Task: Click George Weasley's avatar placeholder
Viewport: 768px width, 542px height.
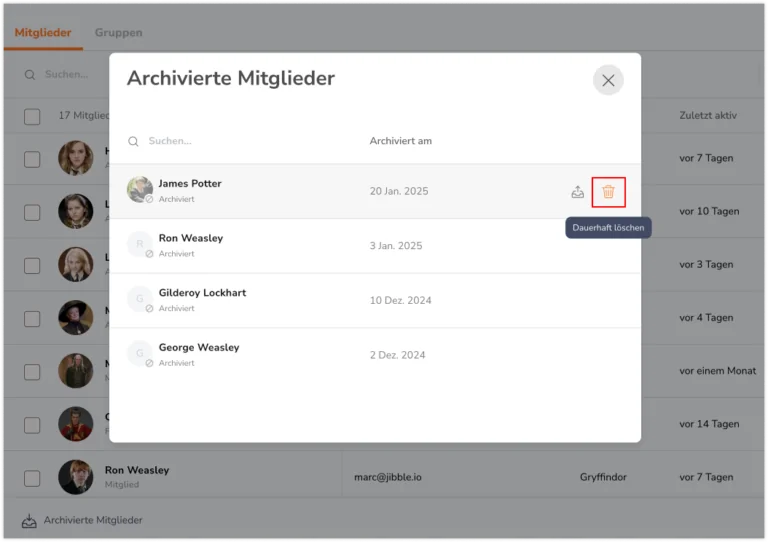Action: [x=140, y=353]
